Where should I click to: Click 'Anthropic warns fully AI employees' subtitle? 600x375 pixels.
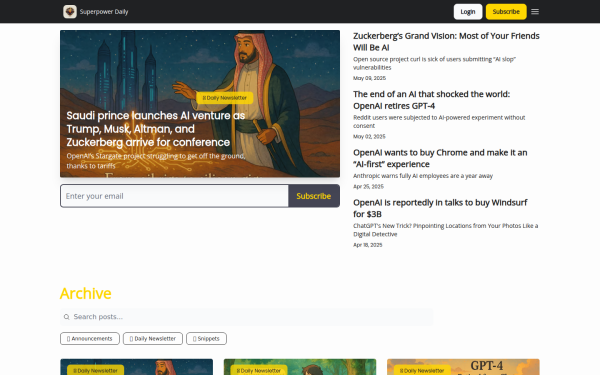pos(423,176)
